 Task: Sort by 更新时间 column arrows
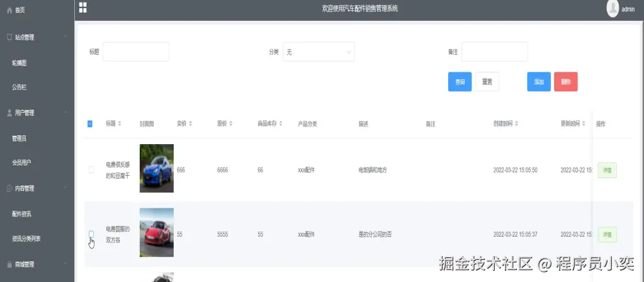coord(584,123)
